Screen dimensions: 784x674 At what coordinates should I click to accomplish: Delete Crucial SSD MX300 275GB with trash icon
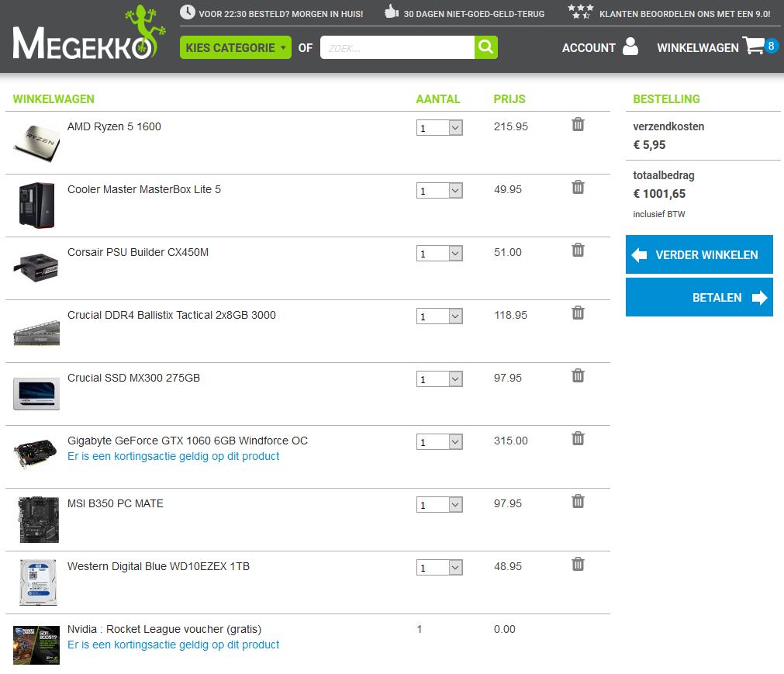(578, 375)
